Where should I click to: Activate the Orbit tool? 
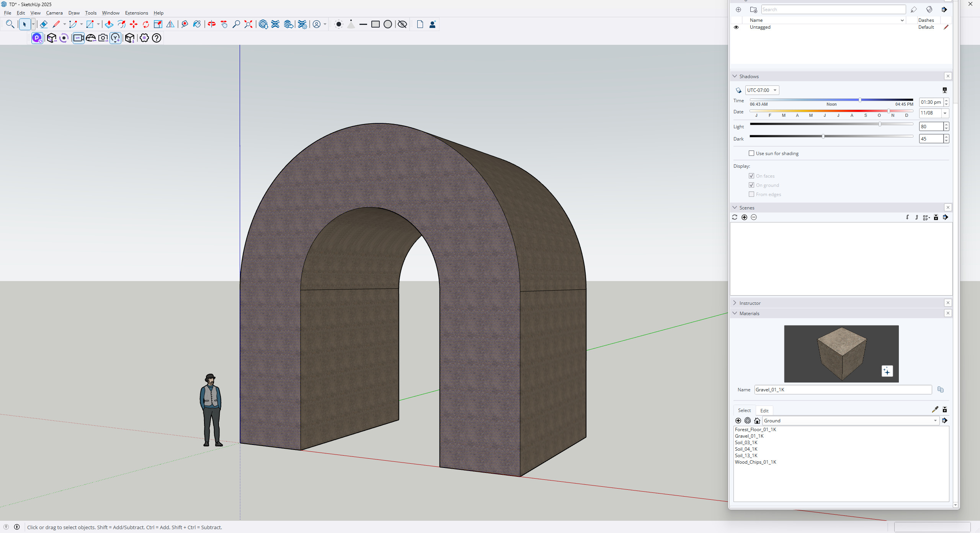coord(212,25)
